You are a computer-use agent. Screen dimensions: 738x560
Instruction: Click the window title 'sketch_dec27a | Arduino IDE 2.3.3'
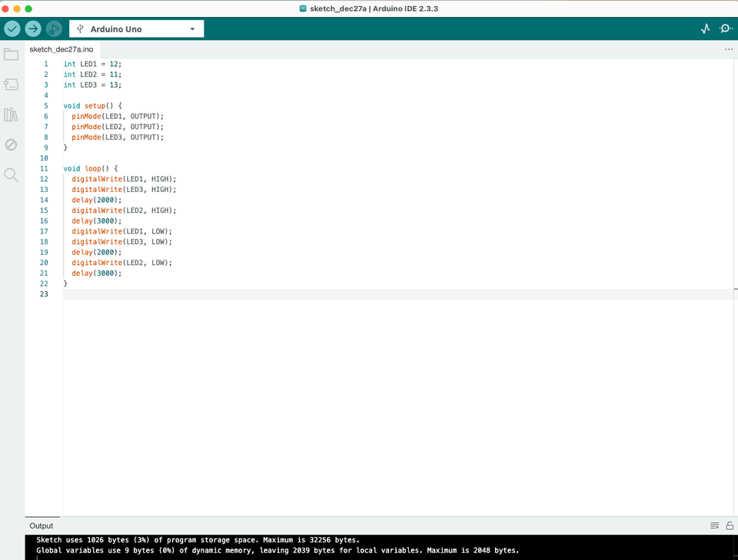(374, 8)
